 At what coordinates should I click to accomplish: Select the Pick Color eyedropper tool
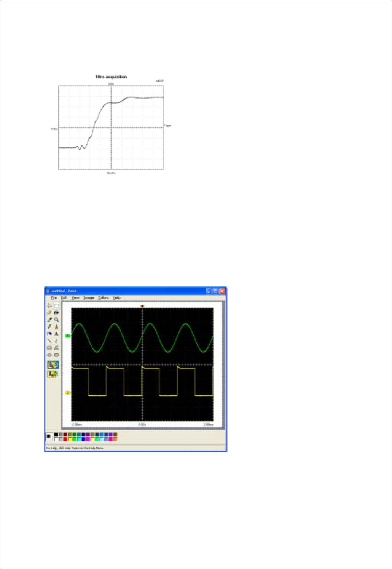point(49,320)
